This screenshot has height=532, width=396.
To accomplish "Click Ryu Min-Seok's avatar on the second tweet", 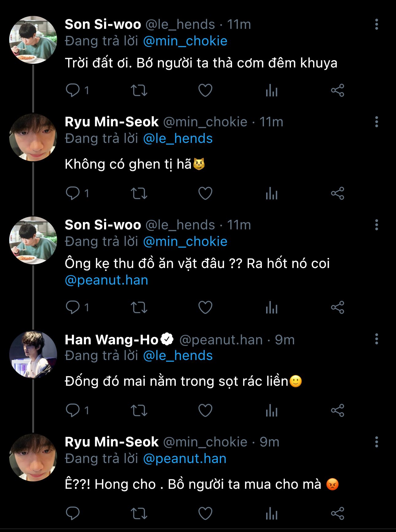I will coord(33,137).
